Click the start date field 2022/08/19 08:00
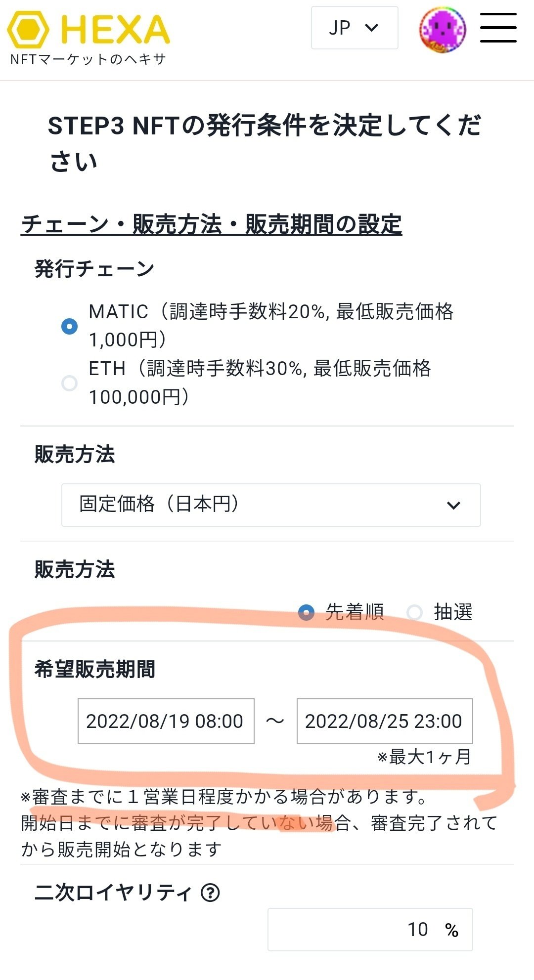This screenshot has width=534, height=980. pyautogui.click(x=166, y=721)
